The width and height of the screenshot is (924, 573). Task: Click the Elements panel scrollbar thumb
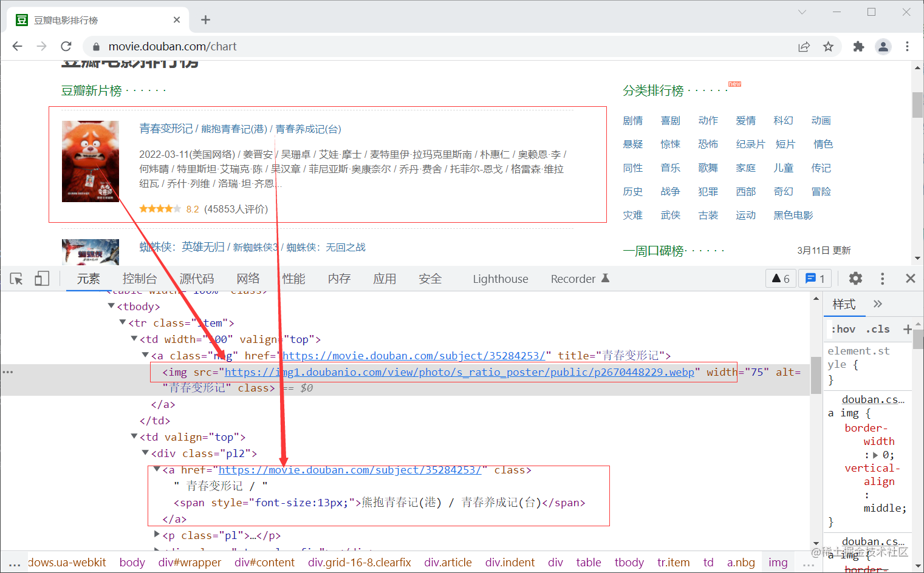pyautogui.click(x=815, y=375)
